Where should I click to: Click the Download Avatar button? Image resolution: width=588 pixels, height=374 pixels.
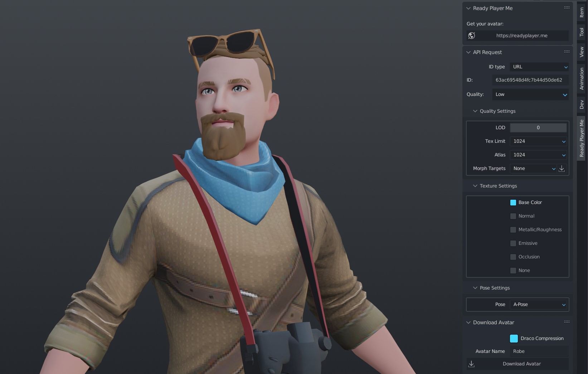coord(517,364)
